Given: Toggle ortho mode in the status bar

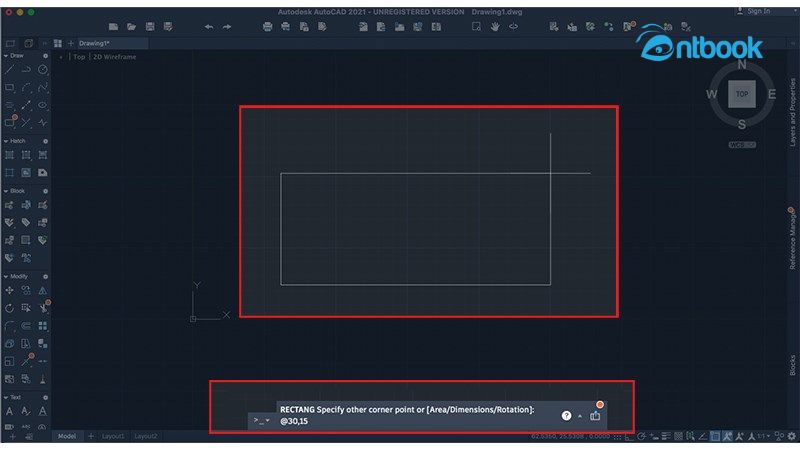Looking at the screenshot, I should click(629, 437).
